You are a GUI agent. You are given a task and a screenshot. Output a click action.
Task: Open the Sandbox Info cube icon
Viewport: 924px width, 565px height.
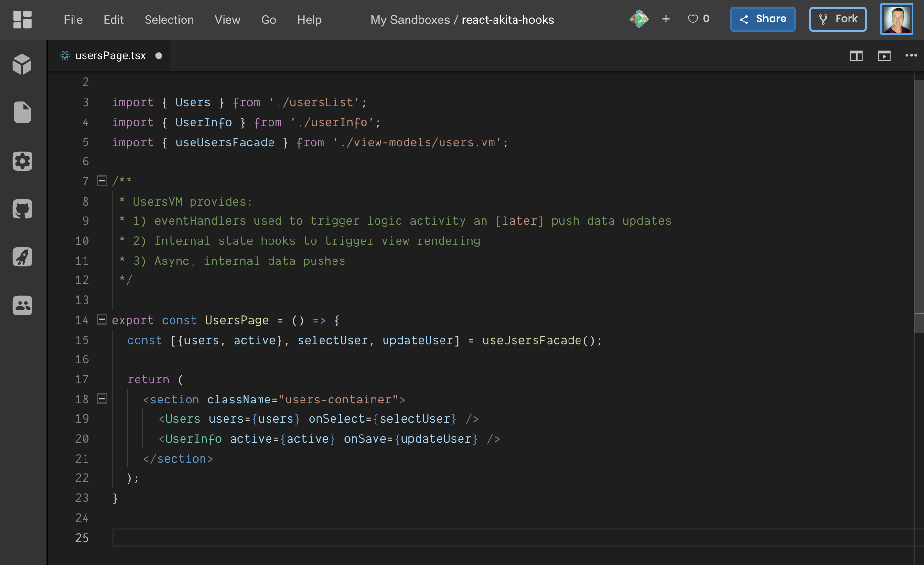[22, 64]
